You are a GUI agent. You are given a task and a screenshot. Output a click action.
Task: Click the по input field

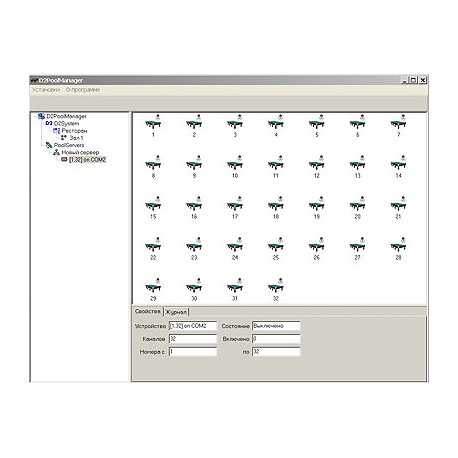point(276,352)
